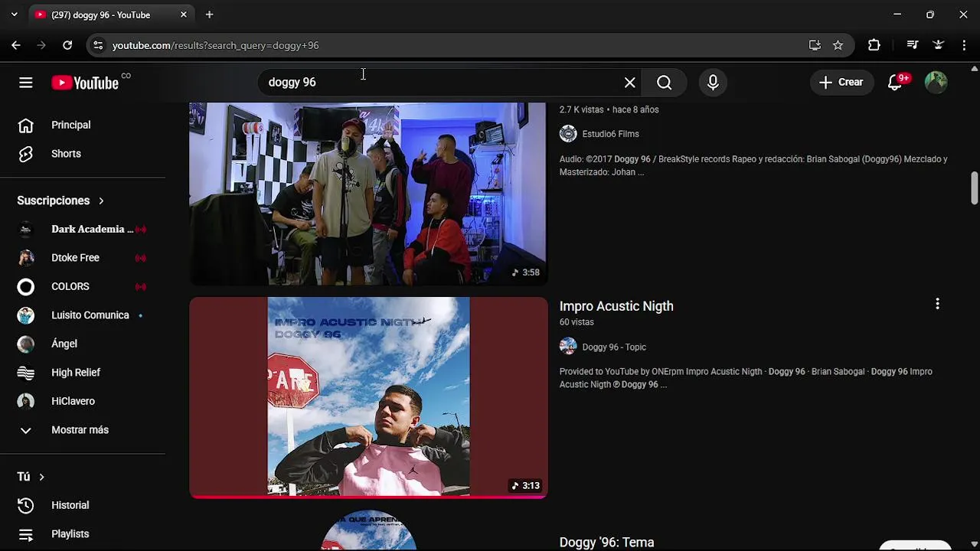Image resolution: width=980 pixels, height=551 pixels.
Task: Bookmark this page with the star icon
Action: (x=838, y=45)
